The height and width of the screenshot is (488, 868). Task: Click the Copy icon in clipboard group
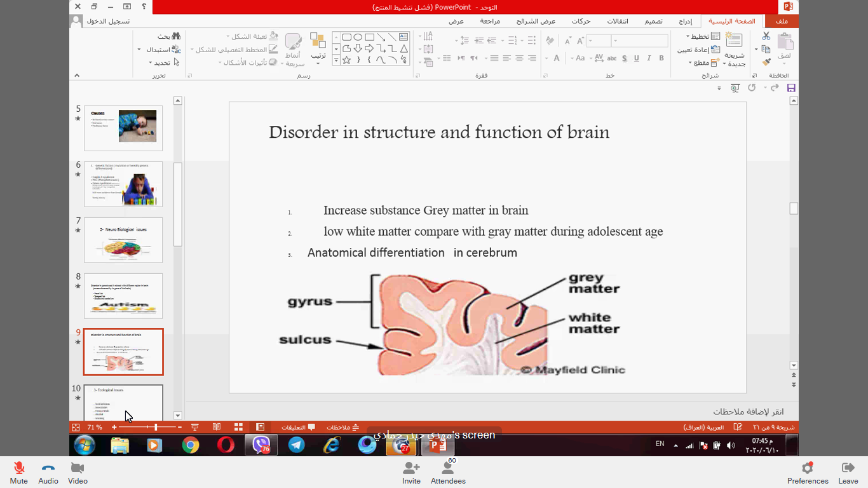(x=766, y=50)
